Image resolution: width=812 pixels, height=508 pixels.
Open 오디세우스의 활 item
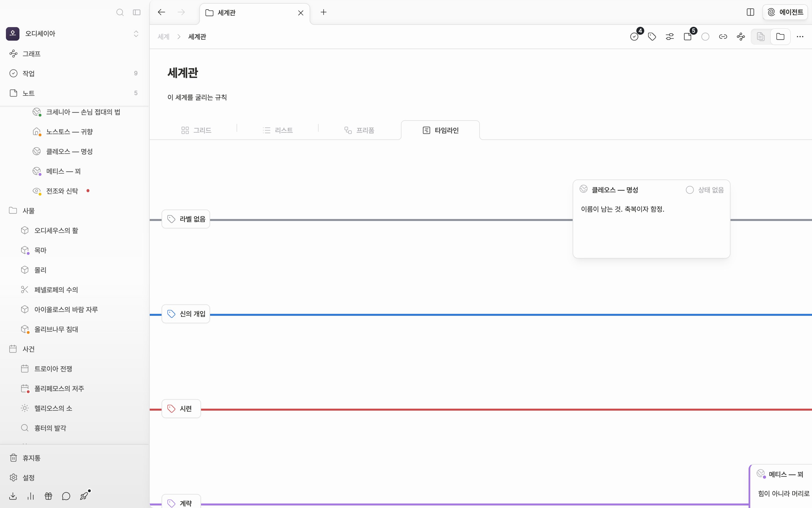click(x=56, y=231)
